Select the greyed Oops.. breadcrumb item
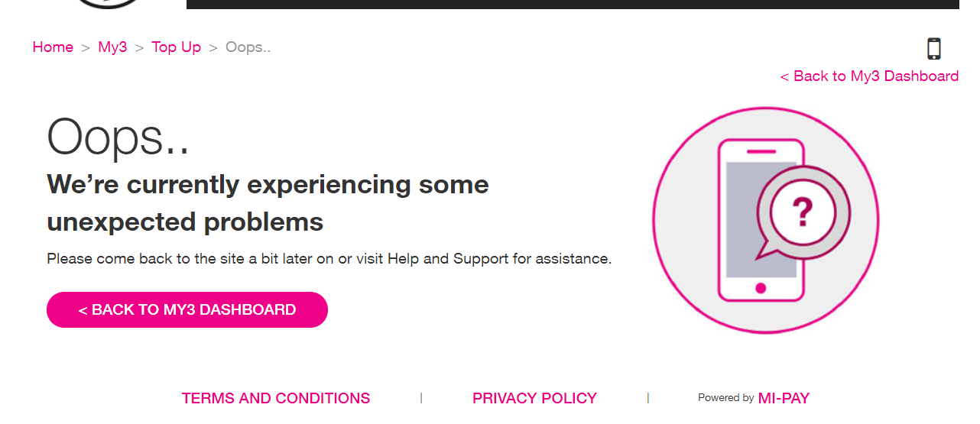The height and width of the screenshot is (424, 980). (248, 47)
